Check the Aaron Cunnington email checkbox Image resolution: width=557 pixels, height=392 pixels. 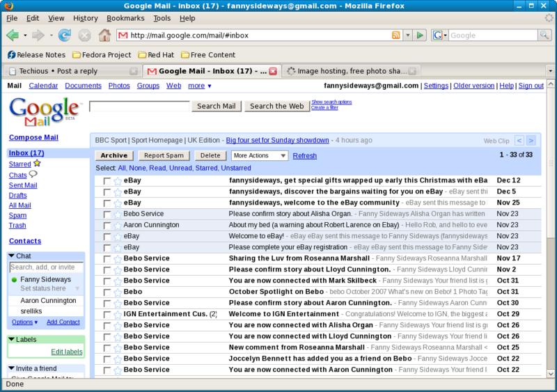point(107,226)
